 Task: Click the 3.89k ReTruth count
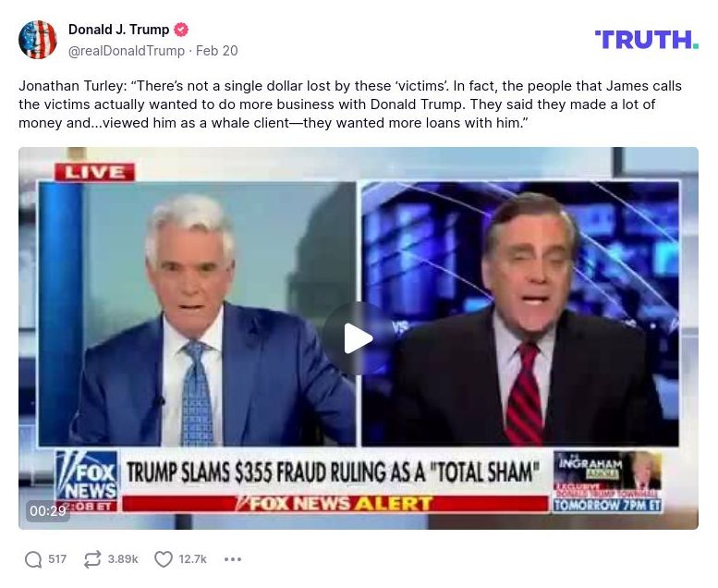pos(123,559)
